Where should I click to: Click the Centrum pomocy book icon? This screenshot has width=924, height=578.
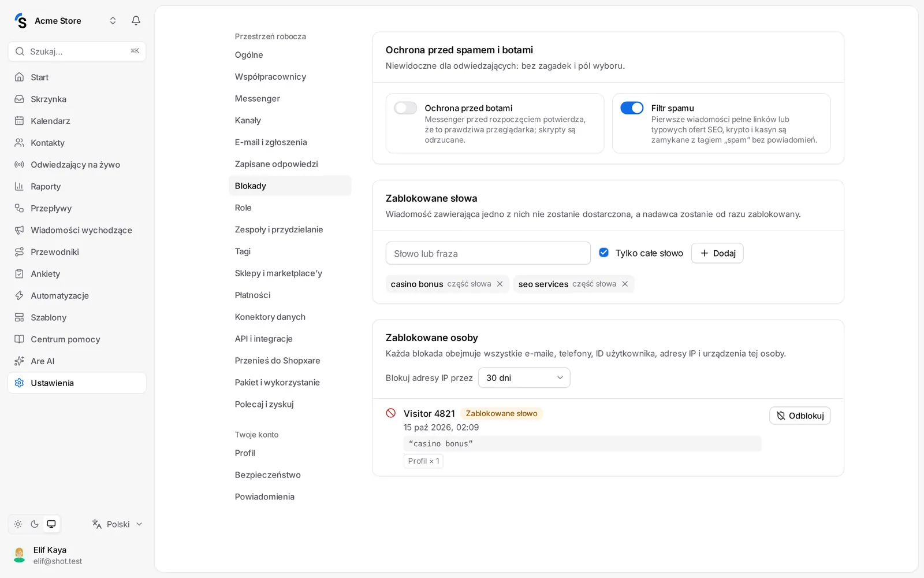pyautogui.click(x=19, y=339)
